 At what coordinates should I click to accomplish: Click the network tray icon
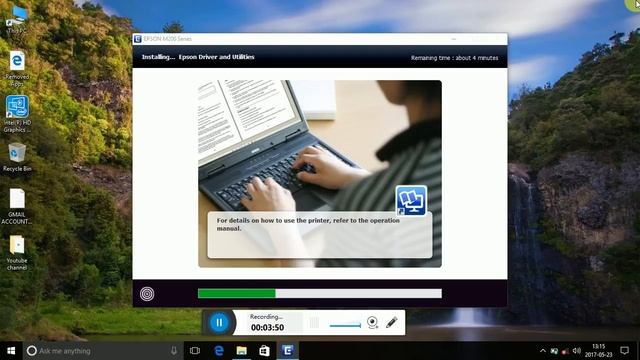tap(554, 351)
